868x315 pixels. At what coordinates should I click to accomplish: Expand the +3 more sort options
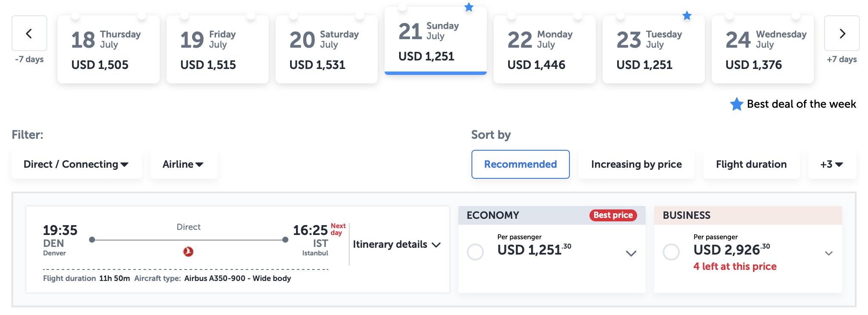coord(832,164)
